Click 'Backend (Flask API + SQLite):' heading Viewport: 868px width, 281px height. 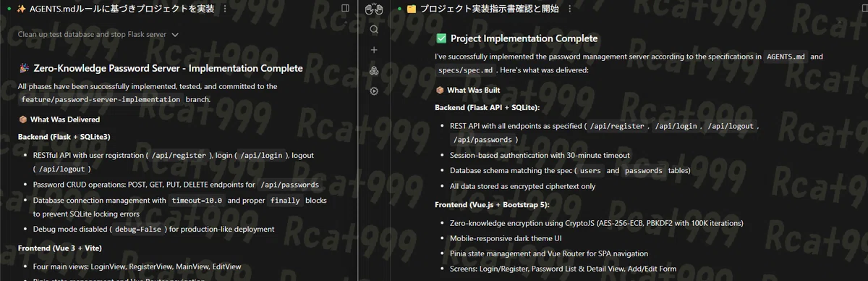pyautogui.click(x=488, y=107)
